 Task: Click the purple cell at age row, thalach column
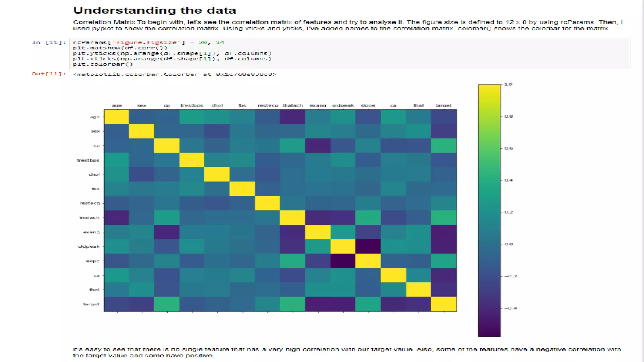pyautogui.click(x=292, y=117)
